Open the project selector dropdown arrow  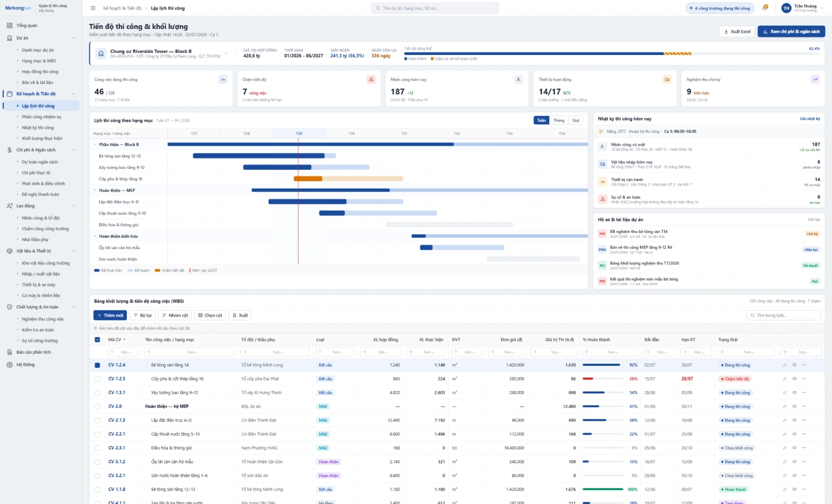(226, 54)
